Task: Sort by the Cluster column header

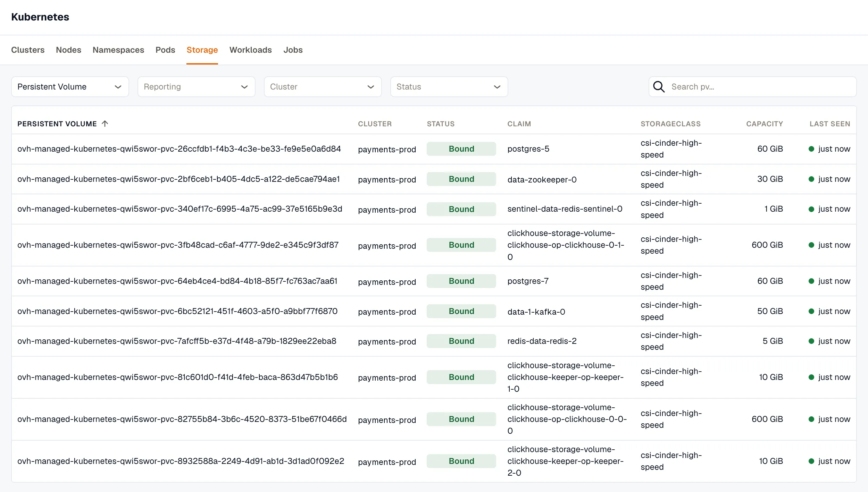Action: pos(375,124)
